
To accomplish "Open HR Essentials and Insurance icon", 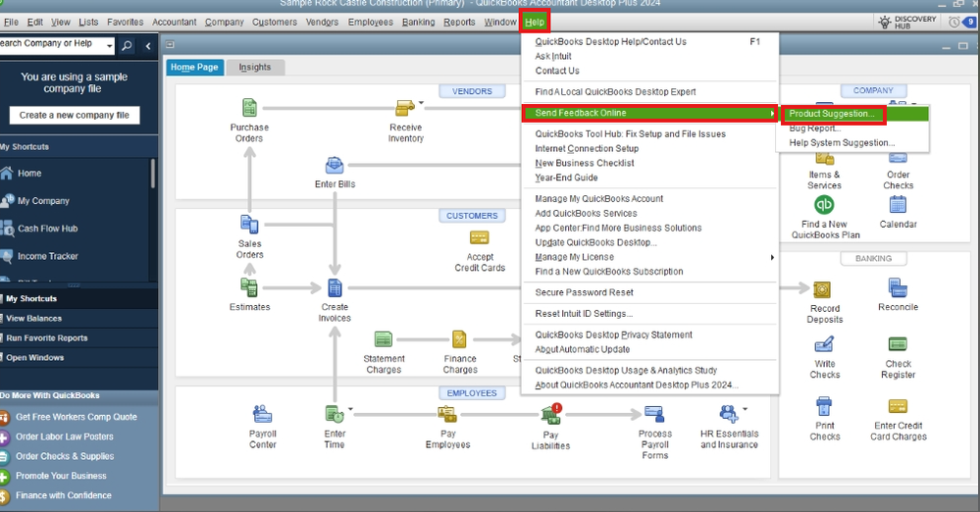I will pyautogui.click(x=729, y=414).
